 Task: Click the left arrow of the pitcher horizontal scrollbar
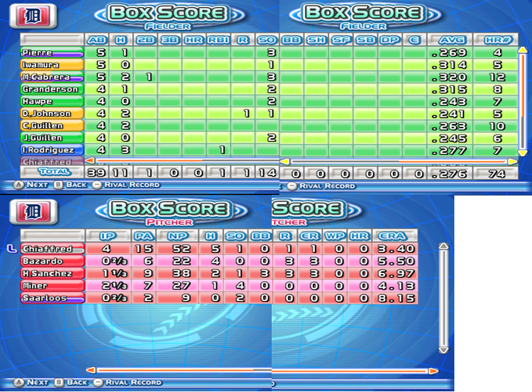coord(91,370)
